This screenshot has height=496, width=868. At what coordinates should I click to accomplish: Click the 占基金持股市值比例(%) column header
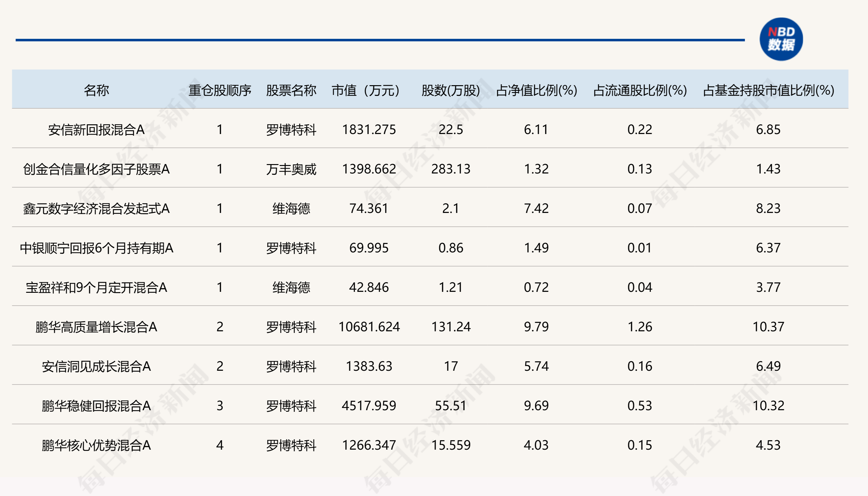coord(768,90)
